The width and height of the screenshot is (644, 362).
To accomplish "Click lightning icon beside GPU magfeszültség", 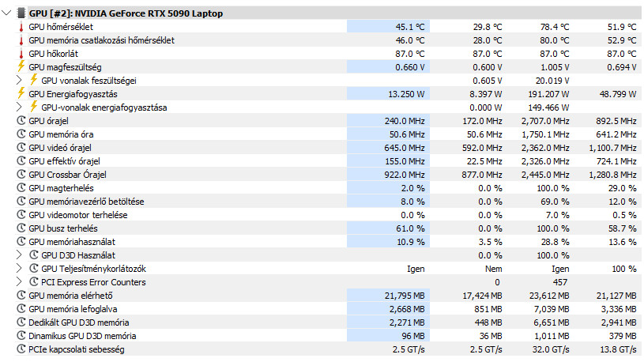I will (x=21, y=66).
